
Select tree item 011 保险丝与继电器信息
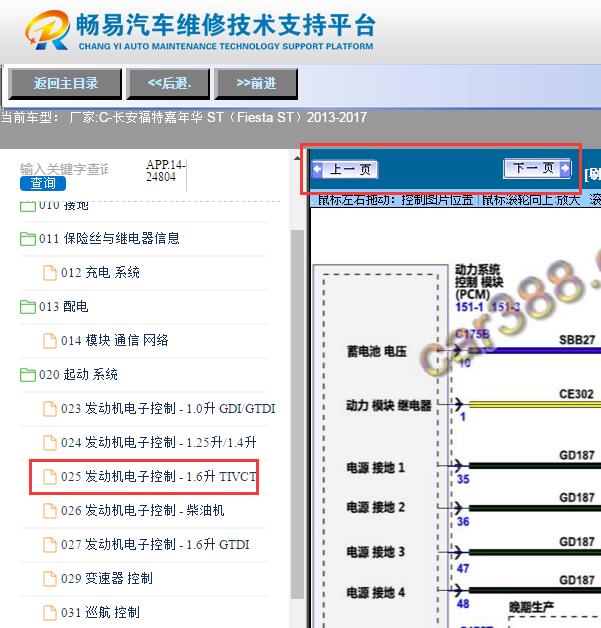[109, 239]
